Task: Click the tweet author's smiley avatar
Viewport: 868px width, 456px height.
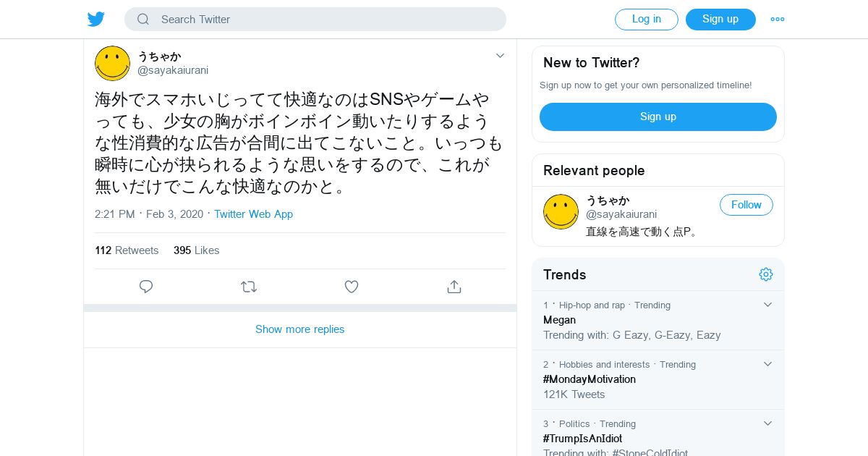Action: tap(112, 64)
